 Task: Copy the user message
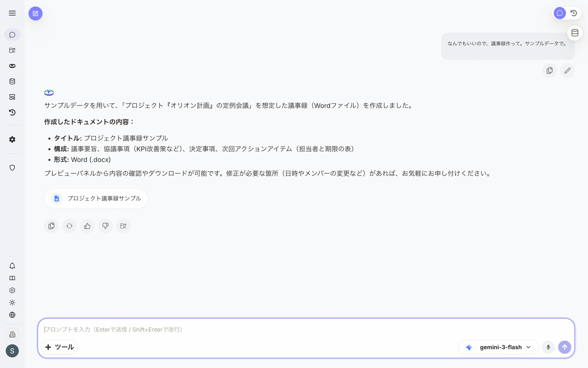[x=550, y=71]
